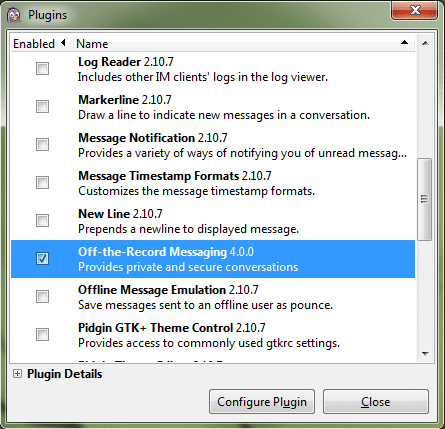This screenshot has height=429, width=445.
Task: Enable Message Timestamp Formats plugin
Action: pos(42,183)
